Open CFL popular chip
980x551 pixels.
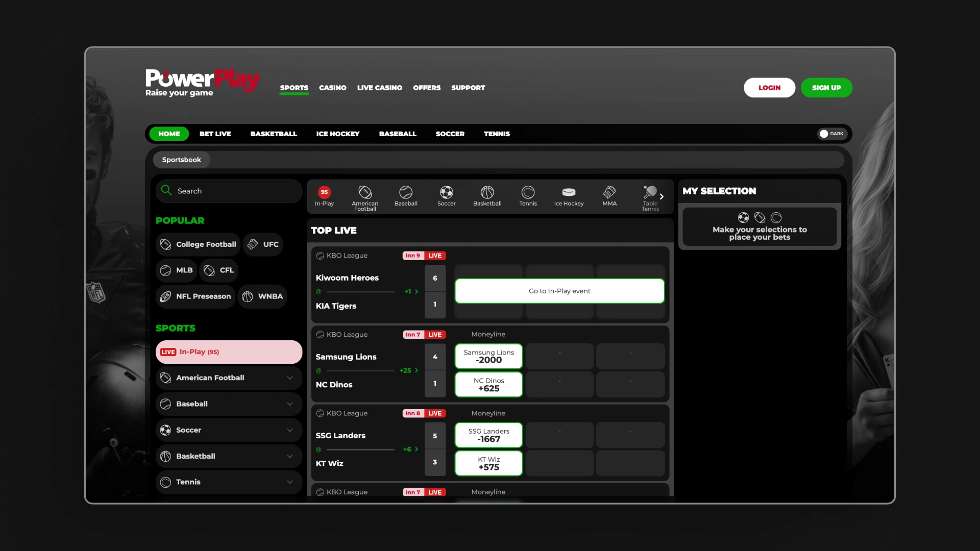click(x=219, y=270)
